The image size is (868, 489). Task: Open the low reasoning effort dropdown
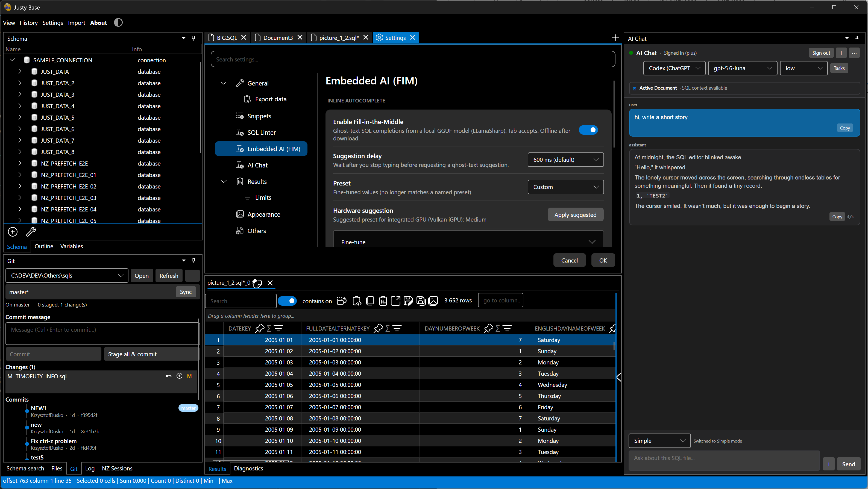point(804,68)
